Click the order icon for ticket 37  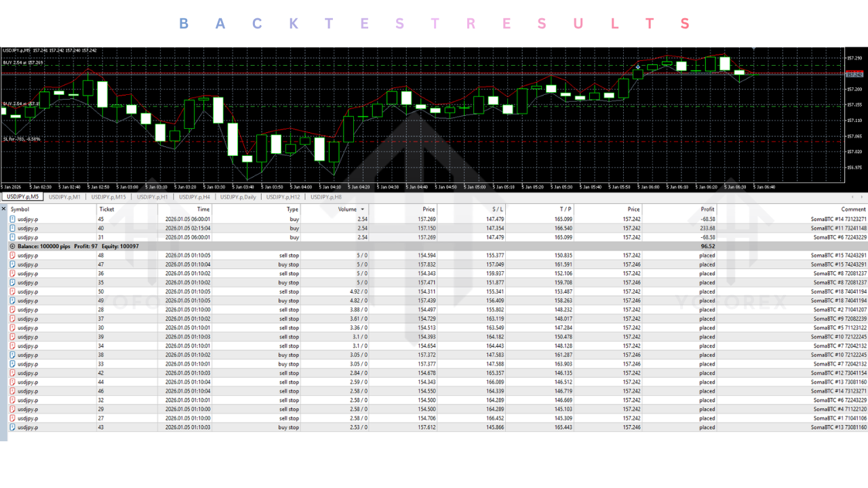(13, 319)
